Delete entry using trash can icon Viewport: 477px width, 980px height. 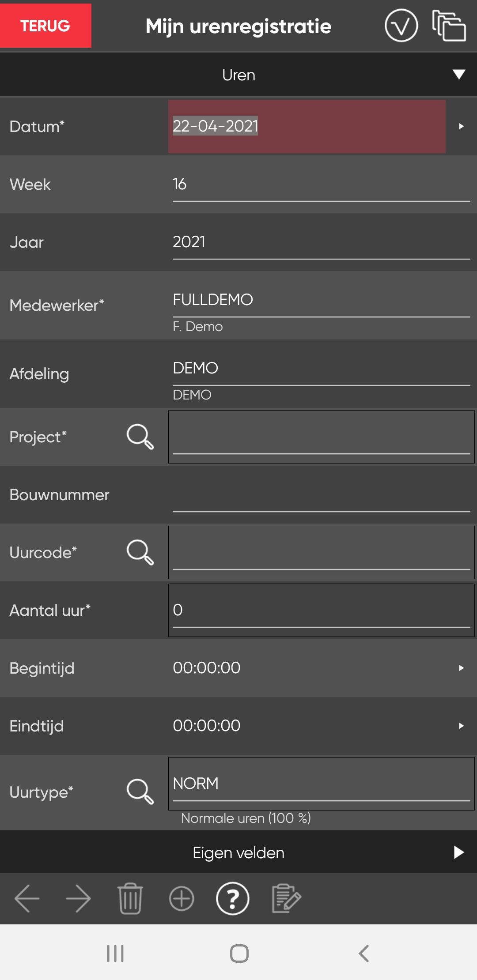click(x=130, y=898)
